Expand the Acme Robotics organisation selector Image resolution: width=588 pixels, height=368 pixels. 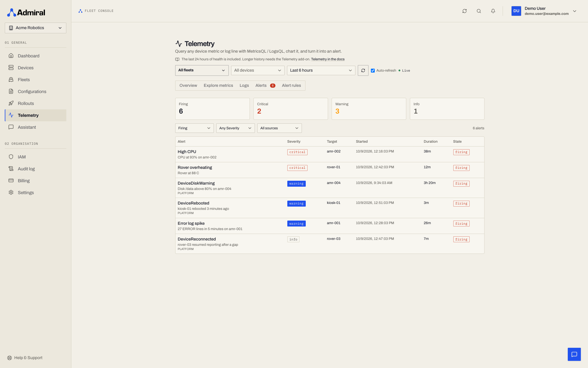pyautogui.click(x=35, y=28)
